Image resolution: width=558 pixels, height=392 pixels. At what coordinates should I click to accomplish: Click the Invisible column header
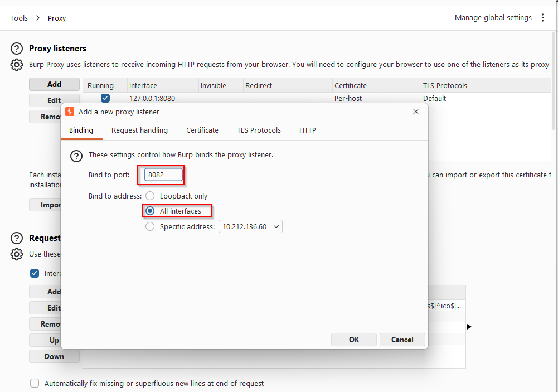tap(221, 85)
